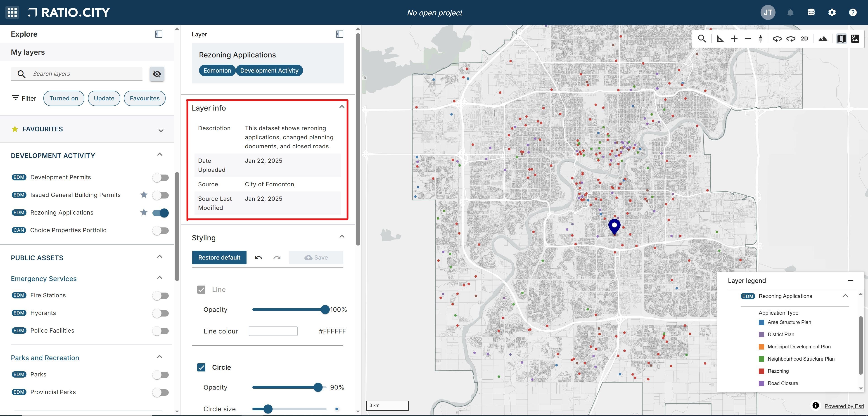Click the Edmonton tag
The width and height of the screenshot is (868, 416).
point(217,71)
